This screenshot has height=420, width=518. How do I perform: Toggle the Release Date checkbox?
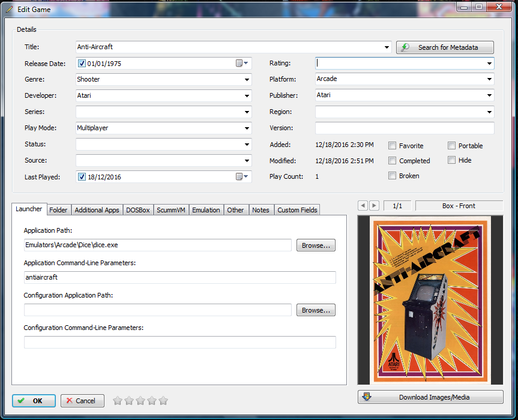(x=82, y=64)
